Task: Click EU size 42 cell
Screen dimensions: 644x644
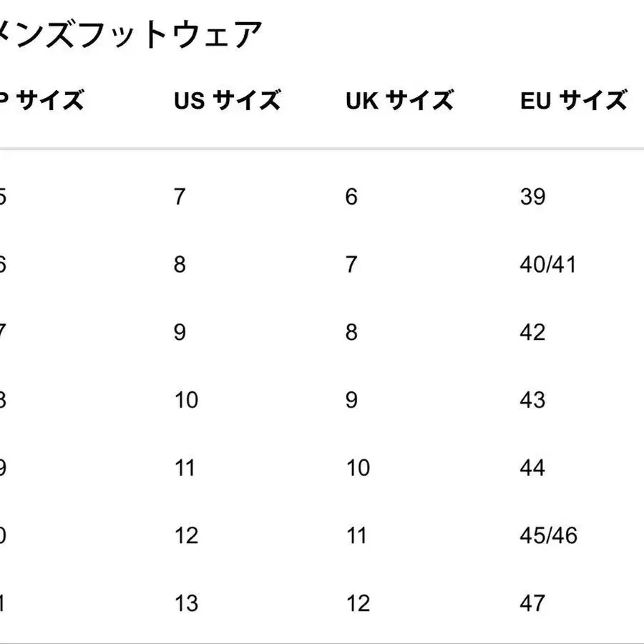Action: pyautogui.click(x=533, y=333)
